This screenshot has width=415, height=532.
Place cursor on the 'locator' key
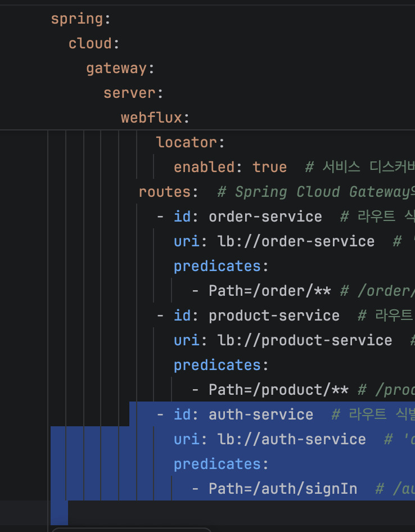coord(186,142)
